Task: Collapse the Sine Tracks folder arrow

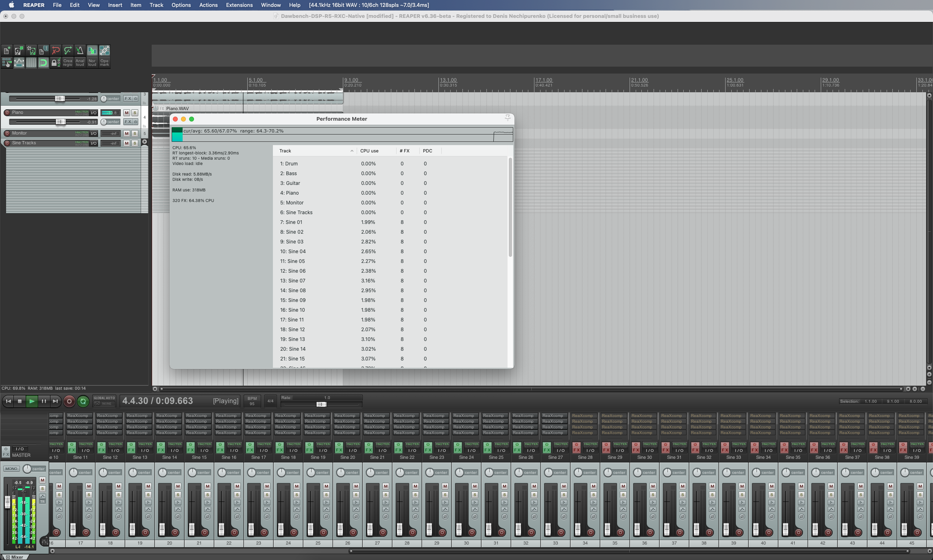Action: pyautogui.click(x=144, y=142)
